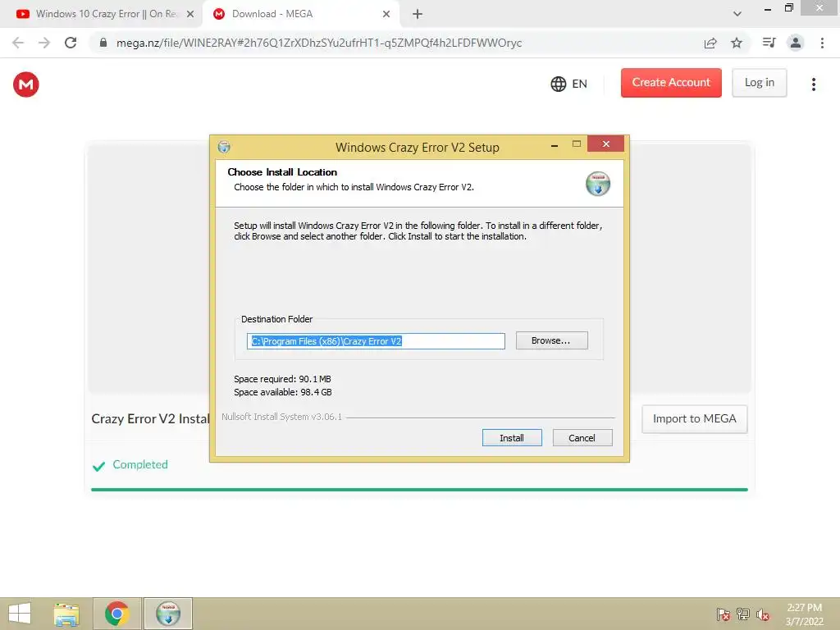840x630 pixels.
Task: Open the MEGA page three-dot menu
Action: [813, 84]
